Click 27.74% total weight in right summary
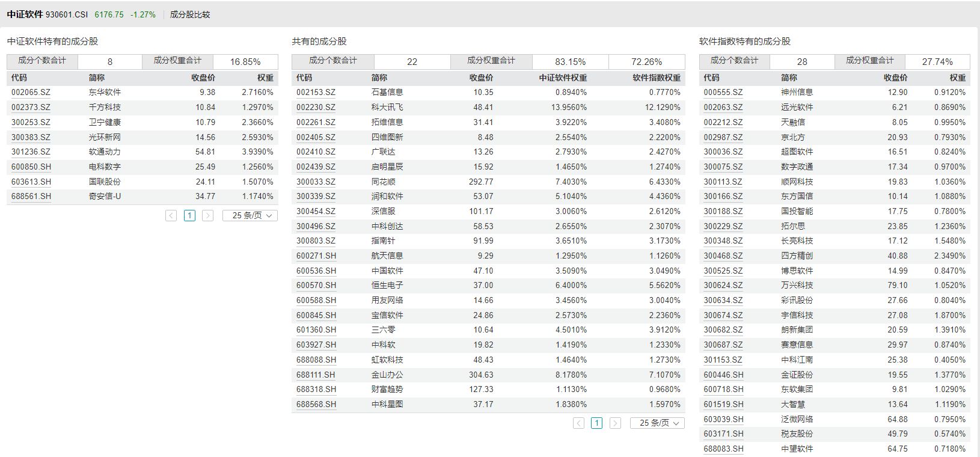The height and width of the screenshot is (457, 980). [937, 62]
